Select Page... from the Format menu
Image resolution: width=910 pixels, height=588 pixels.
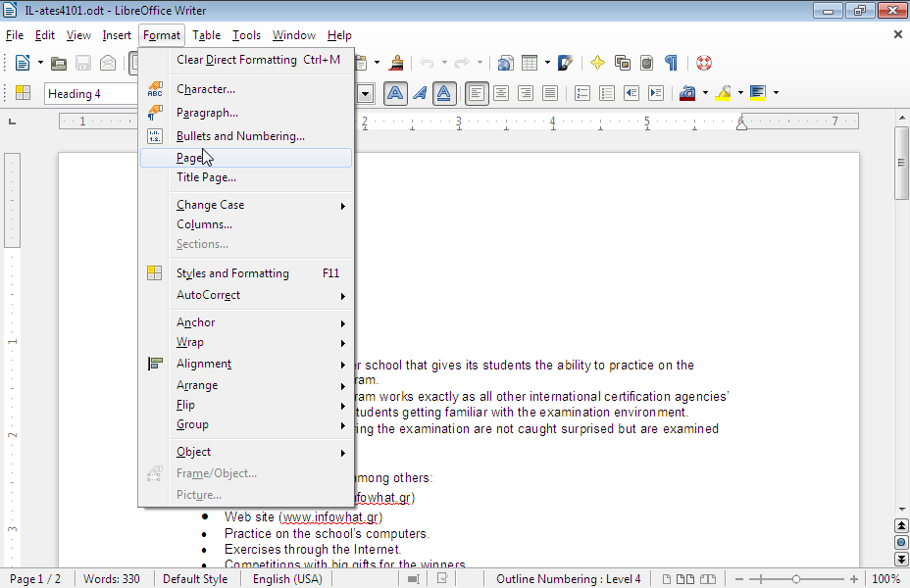click(x=190, y=158)
